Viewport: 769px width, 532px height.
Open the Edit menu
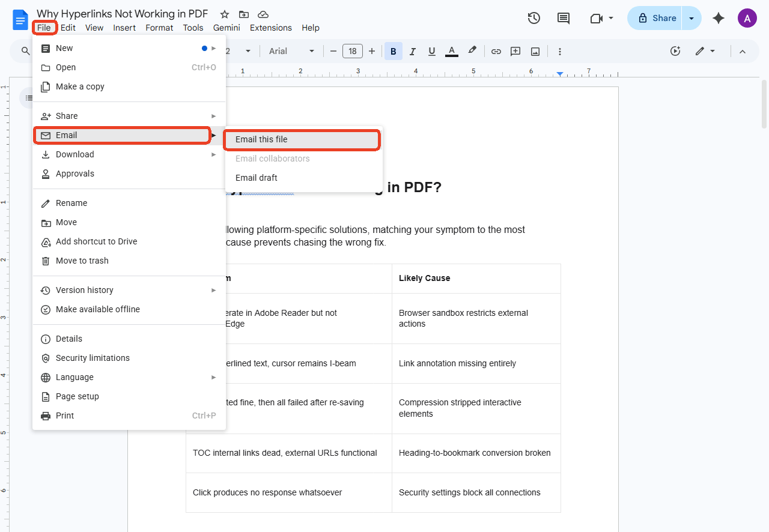[68, 28]
